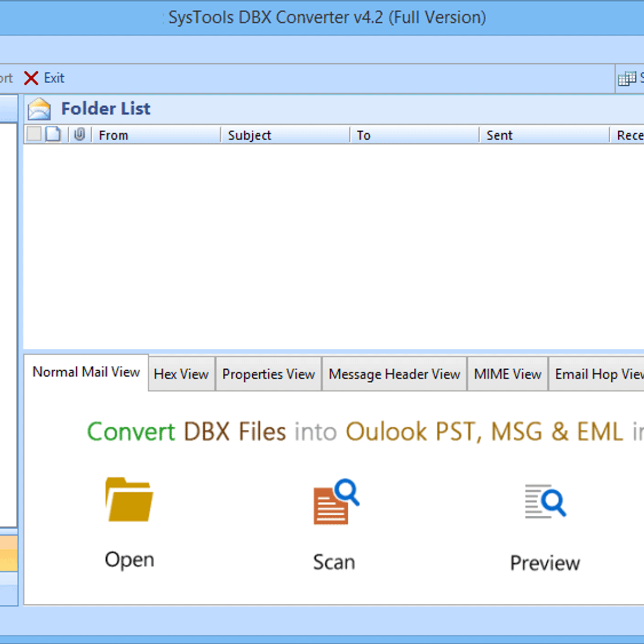Sort by the To column
This screenshot has width=644, height=644.
(414, 135)
